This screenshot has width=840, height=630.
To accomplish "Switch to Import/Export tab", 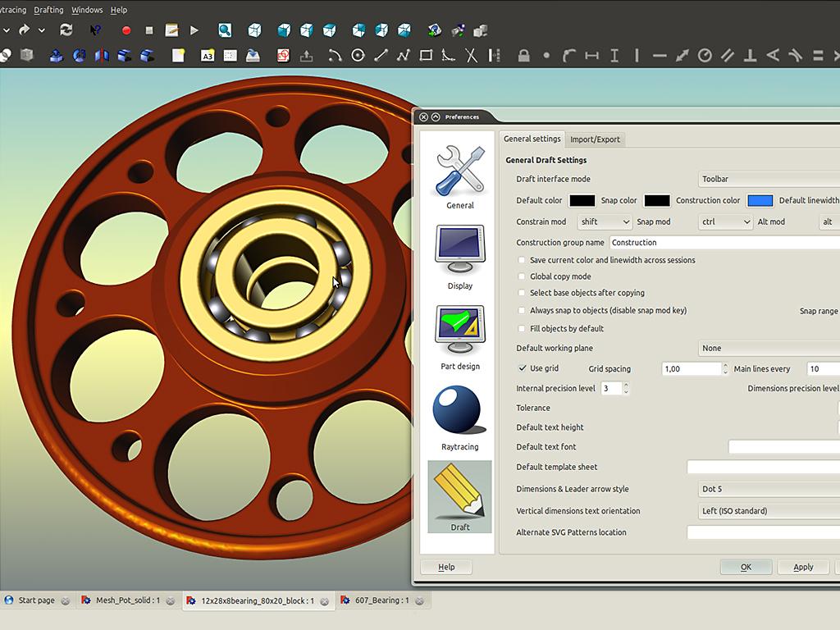I will 595,139.
